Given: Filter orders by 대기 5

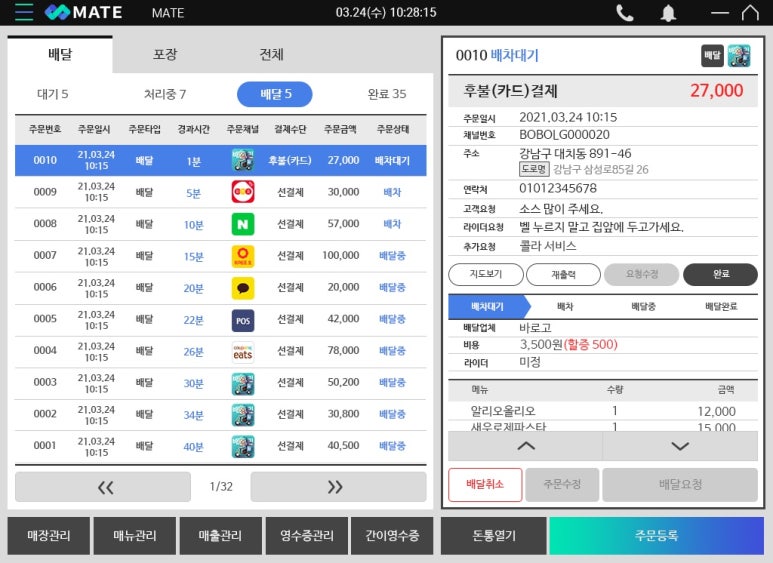Looking at the screenshot, I should pos(53,94).
